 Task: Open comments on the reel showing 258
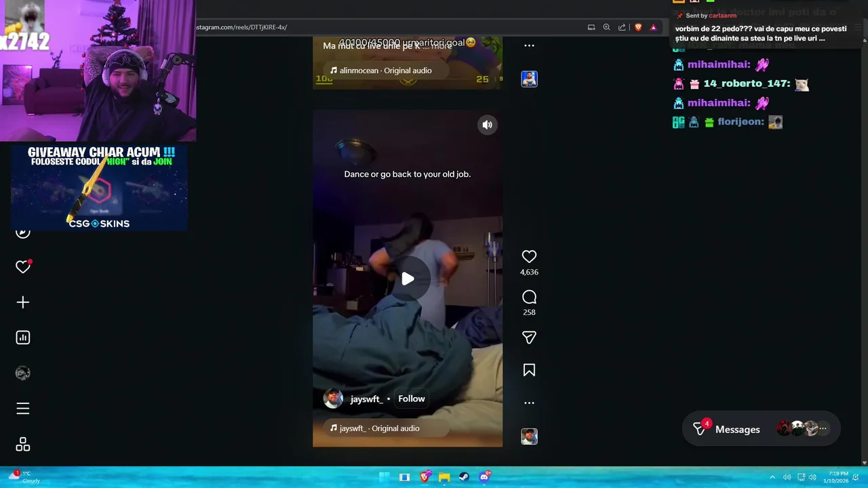click(529, 297)
